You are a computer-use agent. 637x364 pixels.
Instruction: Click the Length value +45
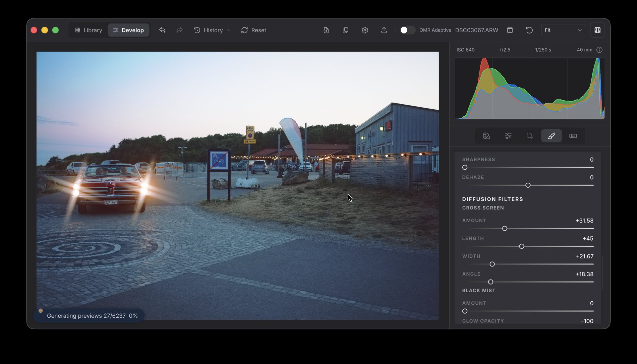coord(588,238)
